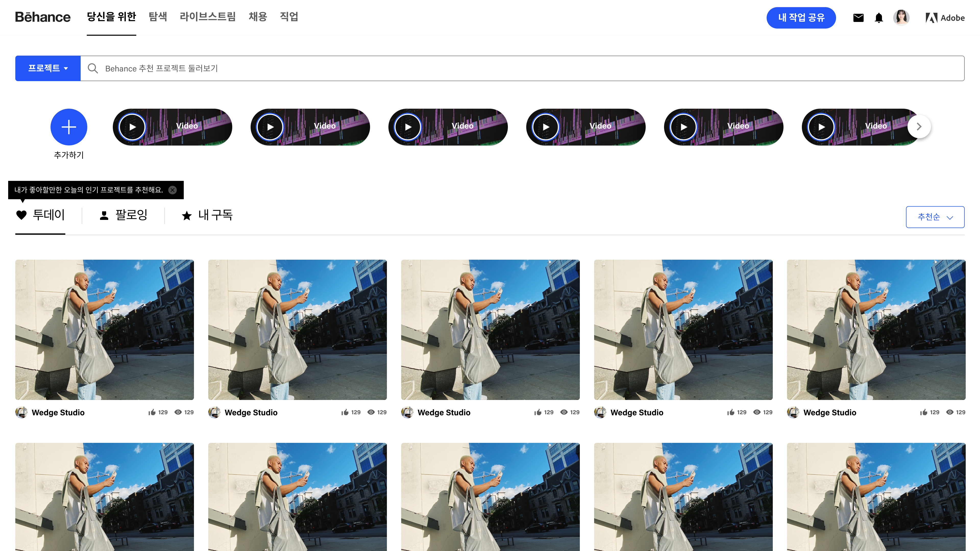Open the Behance messages inbox envelope icon
Image resolution: width=980 pixels, height=551 pixels.
click(858, 18)
